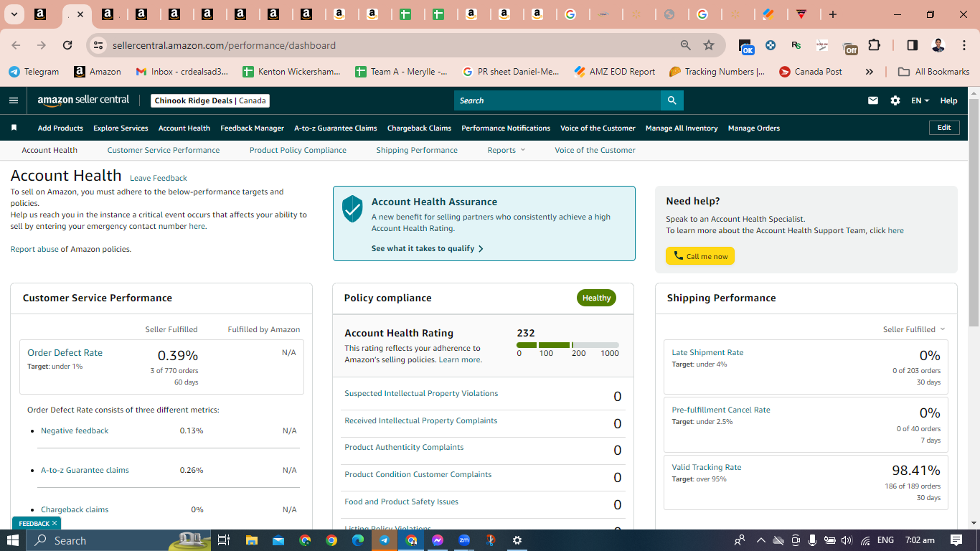This screenshot has height=551, width=980.
Task: Open Negative feedback metric link
Action: [x=75, y=430]
